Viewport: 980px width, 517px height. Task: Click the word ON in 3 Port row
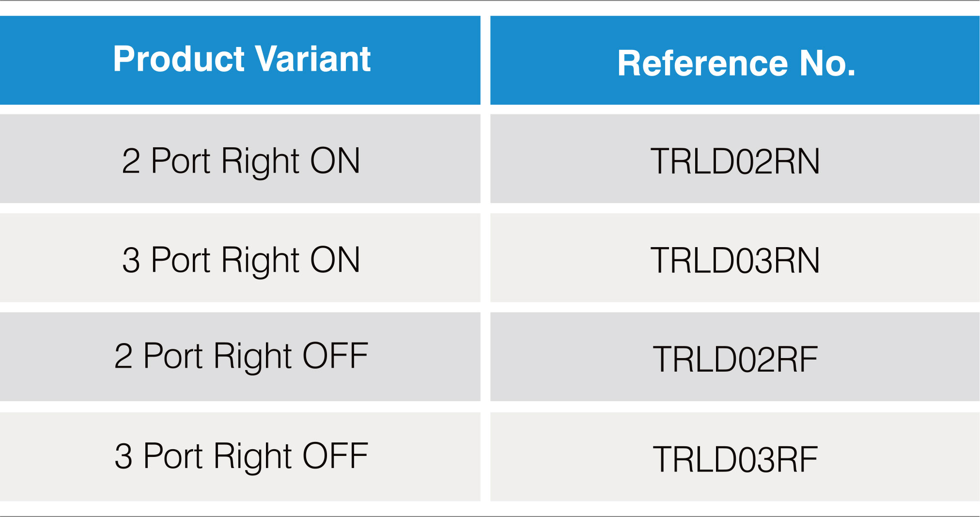[x=335, y=260]
